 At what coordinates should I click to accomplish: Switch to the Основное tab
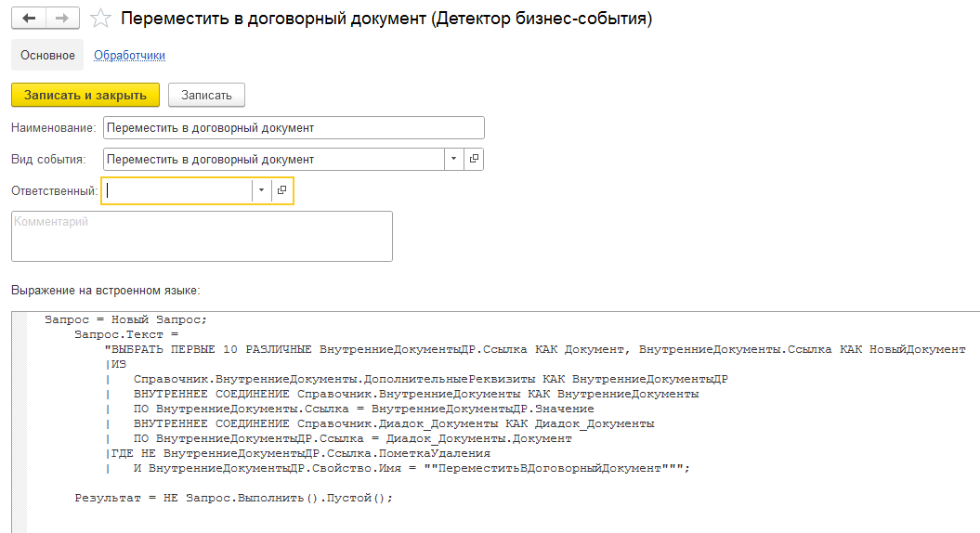click(47, 55)
